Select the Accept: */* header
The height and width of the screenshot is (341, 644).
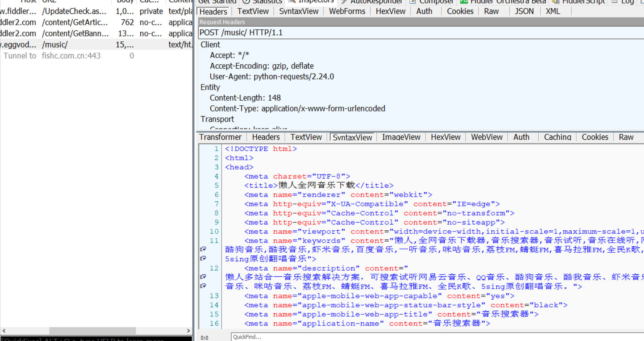(230, 55)
